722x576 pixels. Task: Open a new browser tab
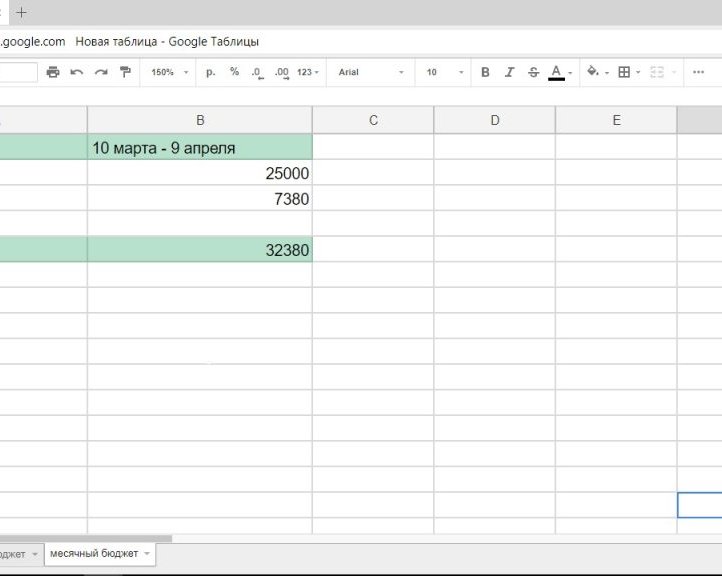(x=22, y=12)
